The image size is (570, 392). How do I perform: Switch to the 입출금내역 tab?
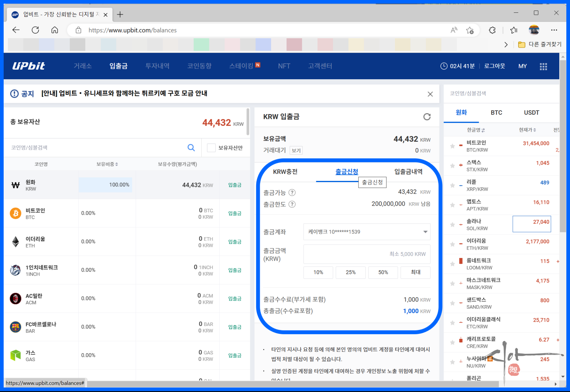point(408,172)
